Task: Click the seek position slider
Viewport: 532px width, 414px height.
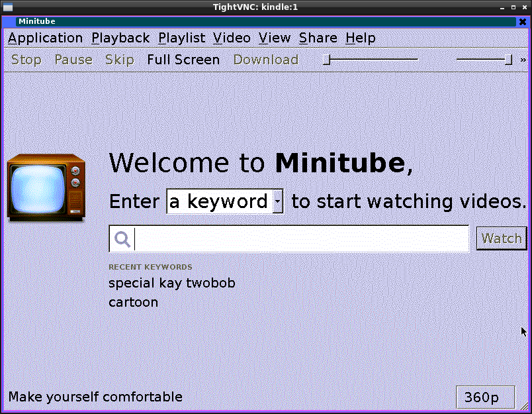Action: [370, 60]
